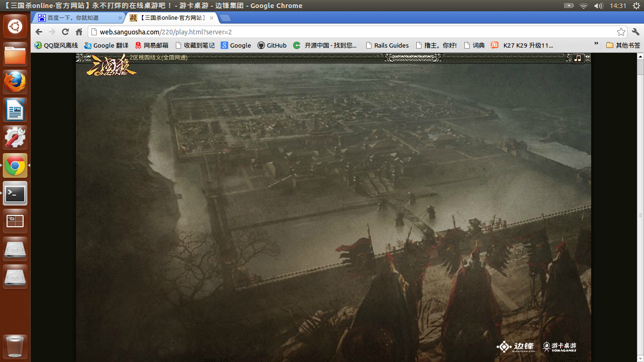The height and width of the screenshot is (362, 644).
Task: Open the GitHub bookmark
Action: pos(272,45)
